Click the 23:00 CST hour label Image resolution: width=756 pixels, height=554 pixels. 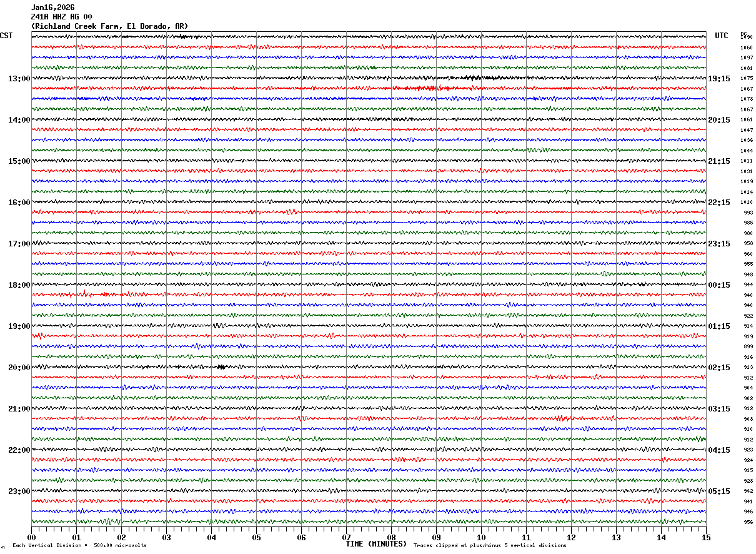point(19,491)
